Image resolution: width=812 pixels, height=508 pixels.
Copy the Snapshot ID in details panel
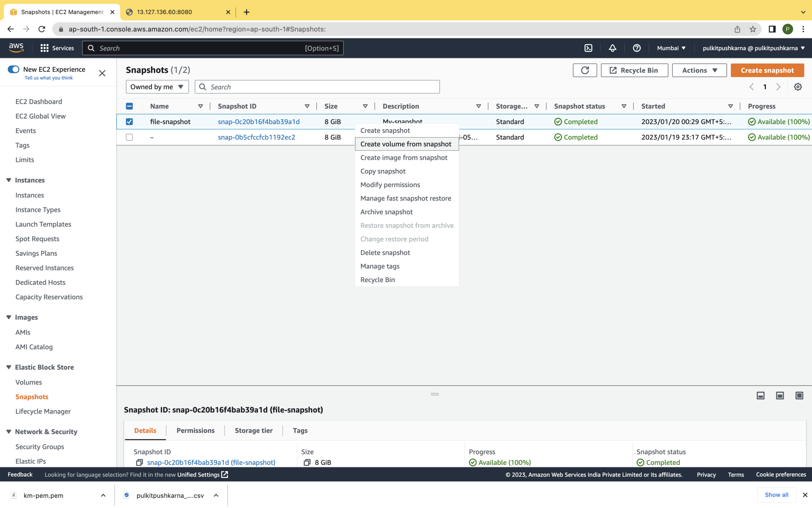(x=139, y=462)
